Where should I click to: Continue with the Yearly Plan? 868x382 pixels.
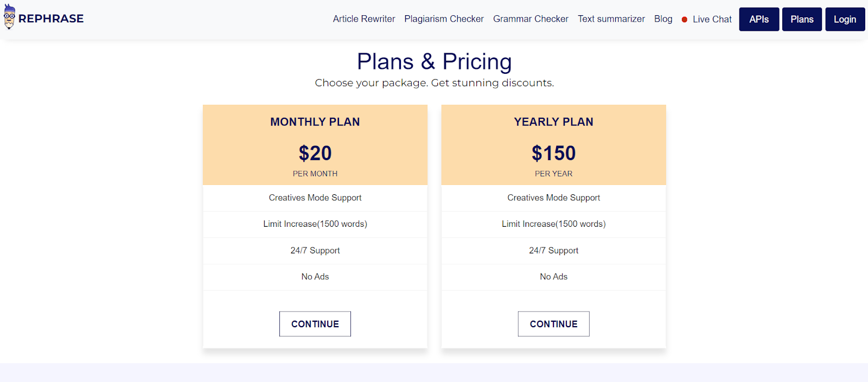pos(553,324)
